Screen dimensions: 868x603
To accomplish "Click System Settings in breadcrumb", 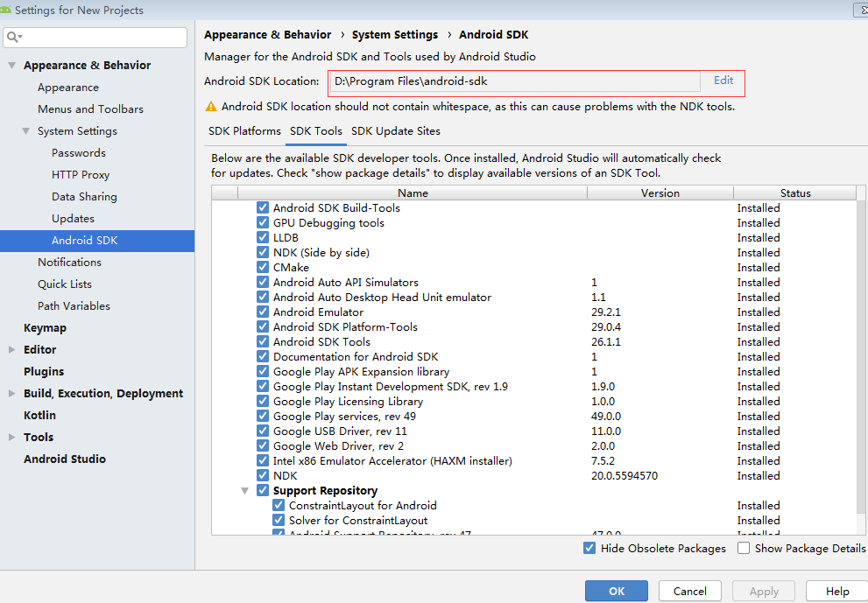I will click(395, 35).
